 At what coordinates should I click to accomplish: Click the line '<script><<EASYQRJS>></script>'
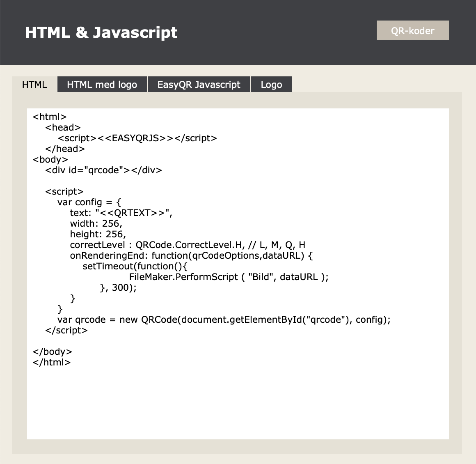[137, 138]
